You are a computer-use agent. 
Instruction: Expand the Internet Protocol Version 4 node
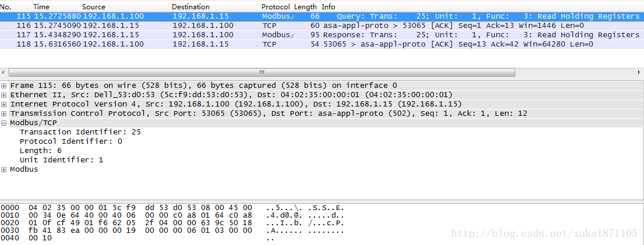pyautogui.click(x=4, y=104)
